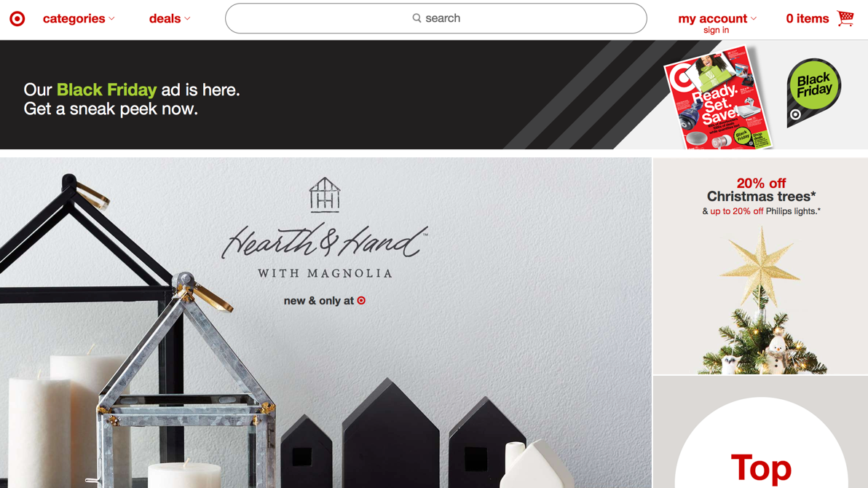Click the Target bullseye logo
This screenshot has height=488, width=868.
17,19
